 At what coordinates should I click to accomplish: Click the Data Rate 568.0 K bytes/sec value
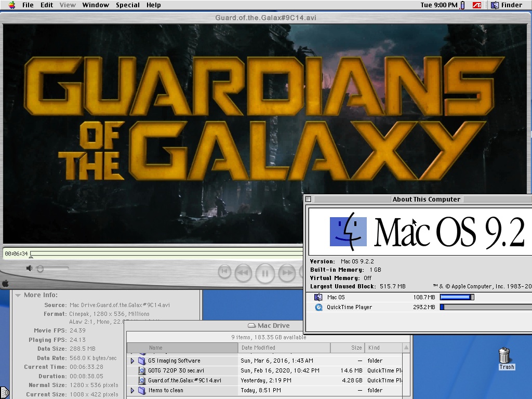tap(93, 358)
